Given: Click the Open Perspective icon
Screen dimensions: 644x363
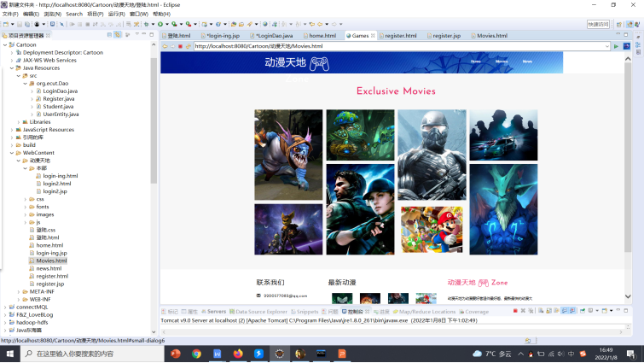Looking at the screenshot, I should point(619,25).
